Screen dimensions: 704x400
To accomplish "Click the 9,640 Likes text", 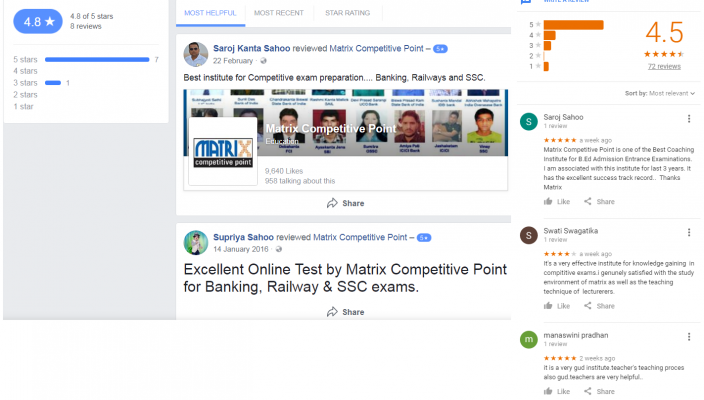I will [284, 171].
